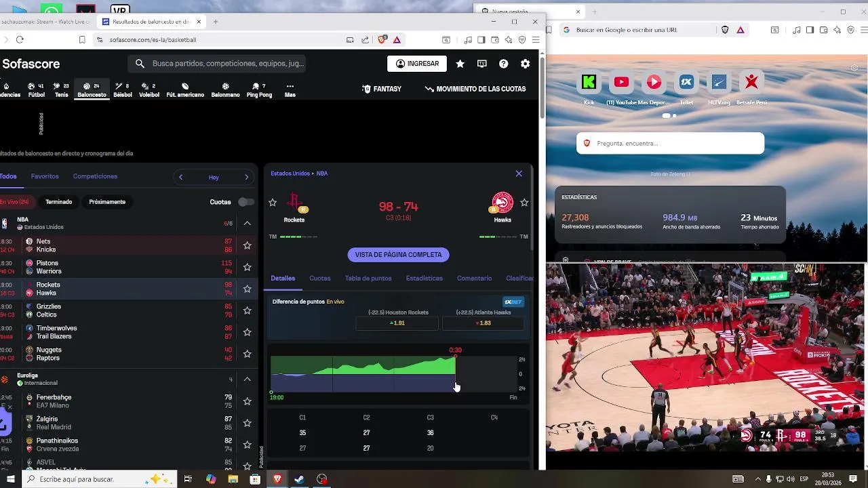
Task: Select the Béisbol sport icon
Action: coord(123,90)
